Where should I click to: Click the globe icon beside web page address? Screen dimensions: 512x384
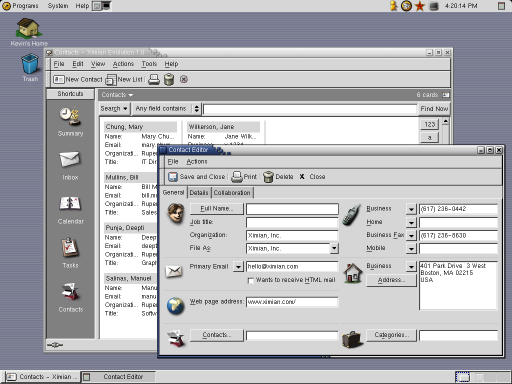point(175,306)
